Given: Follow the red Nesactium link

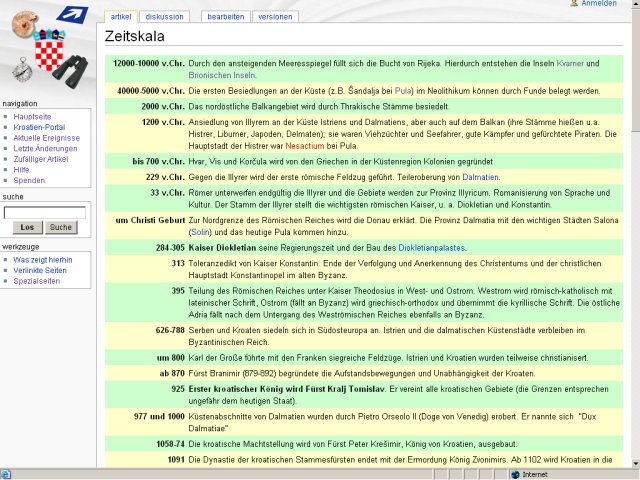Looking at the screenshot, I should click(305, 146).
